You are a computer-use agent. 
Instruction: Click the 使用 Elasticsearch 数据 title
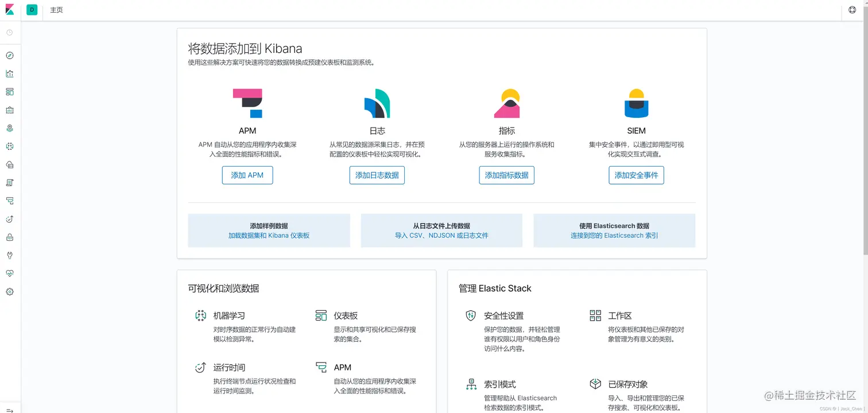(x=614, y=226)
